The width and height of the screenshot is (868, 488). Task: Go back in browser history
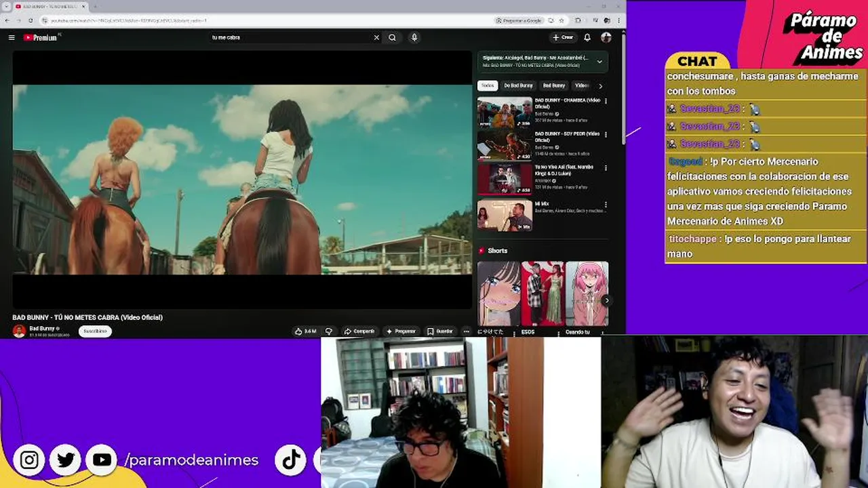tap(8, 20)
